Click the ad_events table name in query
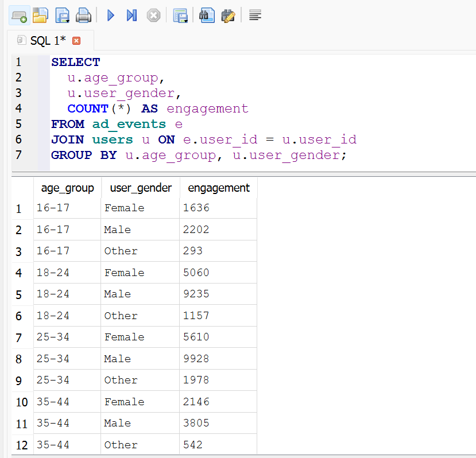Screen dimensions: 476x458 (x=129, y=124)
